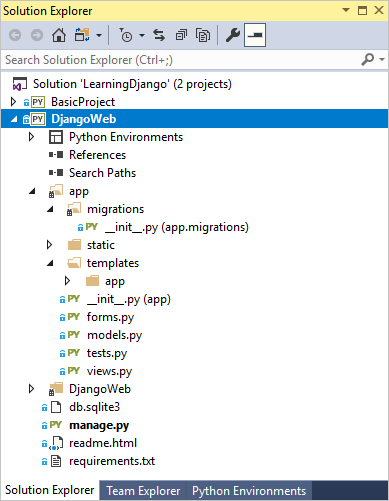Collapse the templates folder

click(x=50, y=263)
